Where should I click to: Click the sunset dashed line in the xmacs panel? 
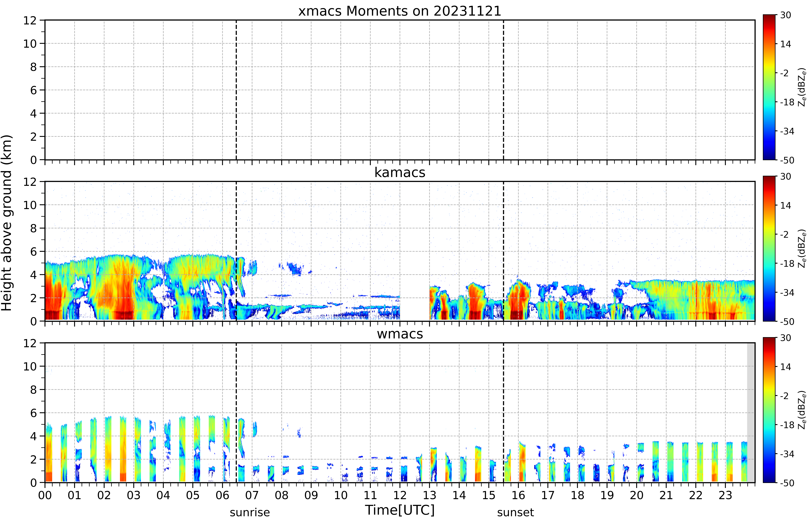(x=503, y=90)
